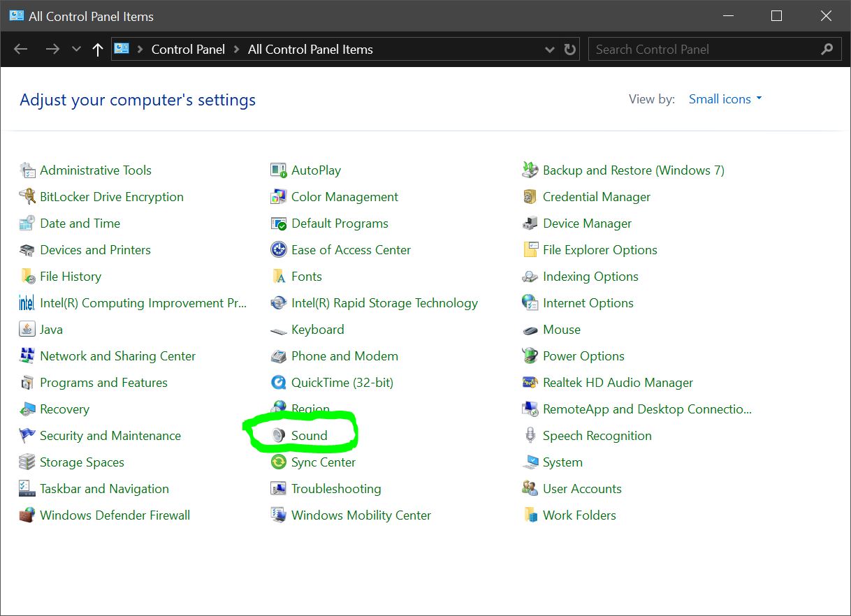Click the All Control Panel Items breadcrumb
Image resolution: width=851 pixels, height=616 pixels.
pyautogui.click(x=310, y=50)
